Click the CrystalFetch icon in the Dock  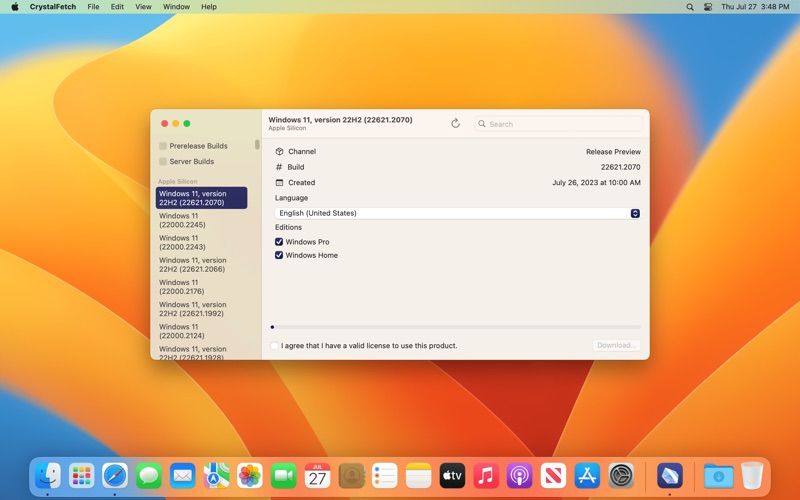click(669, 476)
